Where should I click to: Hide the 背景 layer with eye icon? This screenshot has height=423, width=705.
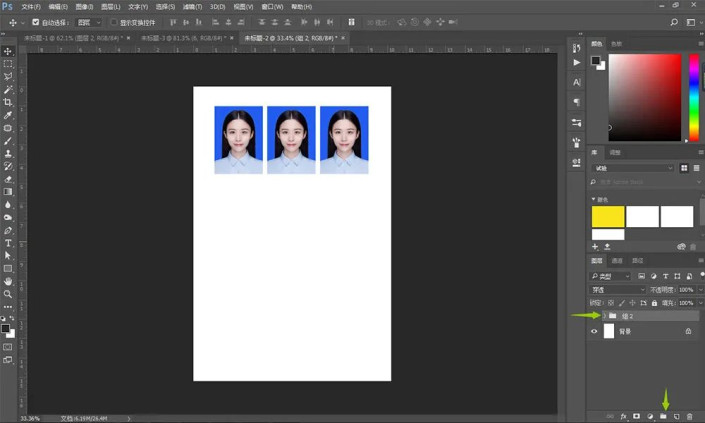[x=594, y=331]
